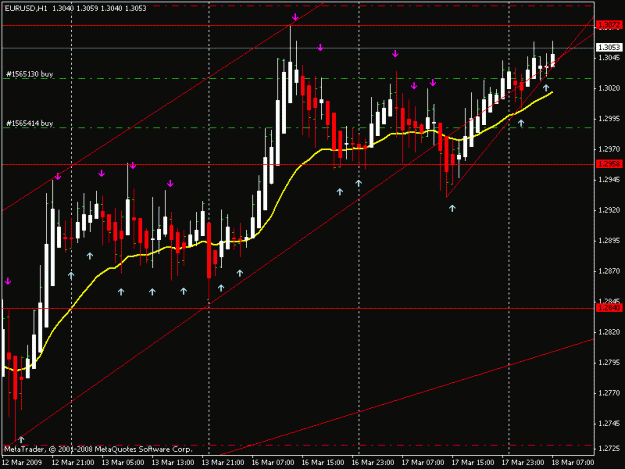Viewport: 625px width, 469px height.
Task: Click the 1.2970 price axis label
Action: click(x=609, y=149)
